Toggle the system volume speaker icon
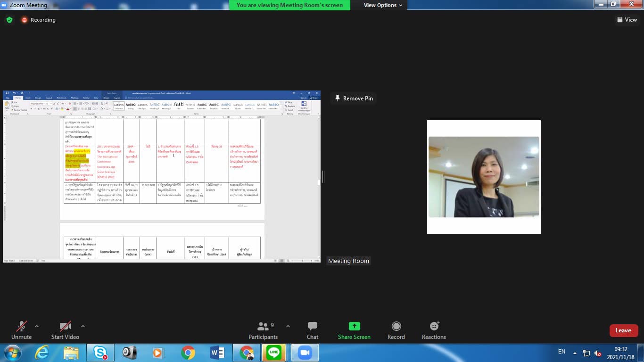Viewport: 644px width, 362px height. coord(598,353)
